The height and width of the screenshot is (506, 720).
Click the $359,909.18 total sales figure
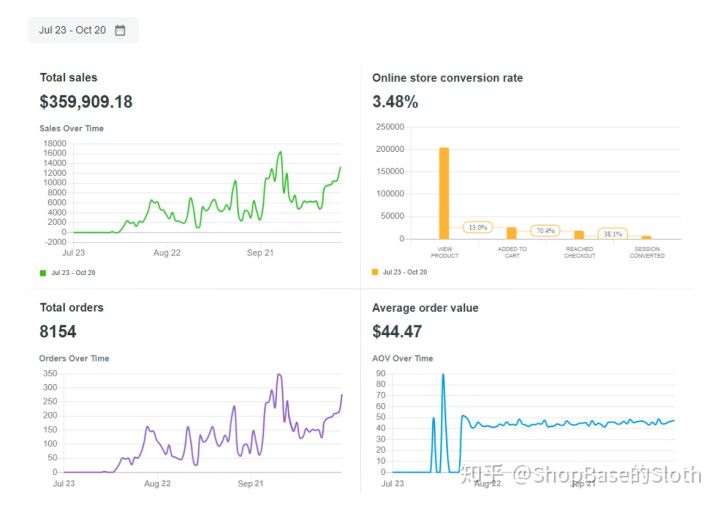click(x=86, y=102)
